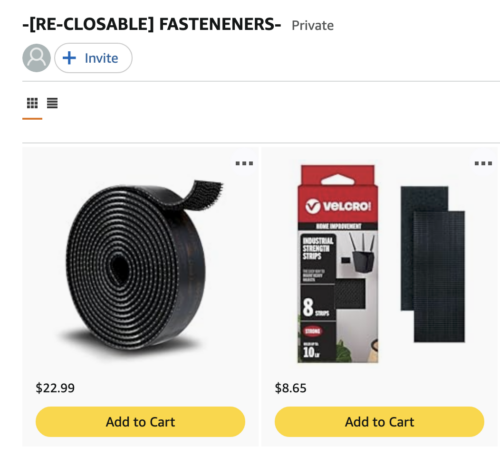Add the $22.99 tape roll to cart
Image resolution: width=500 pixels, height=455 pixels.
coord(140,422)
